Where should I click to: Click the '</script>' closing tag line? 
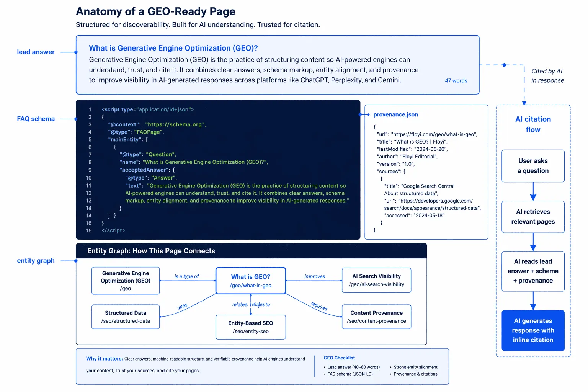click(x=113, y=230)
